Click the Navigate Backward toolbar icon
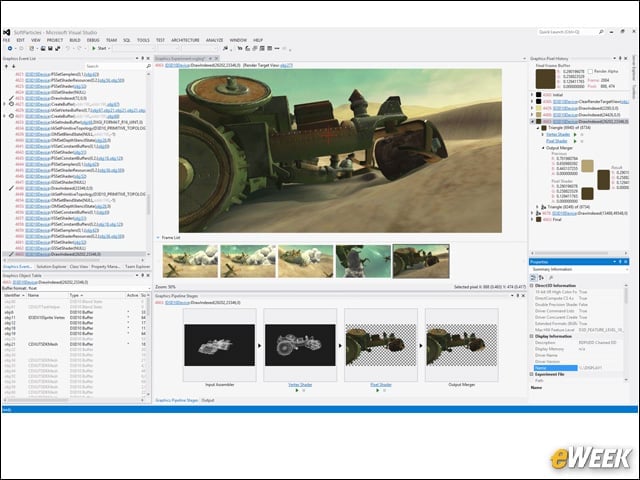This screenshot has width=640, height=480. tap(10, 48)
